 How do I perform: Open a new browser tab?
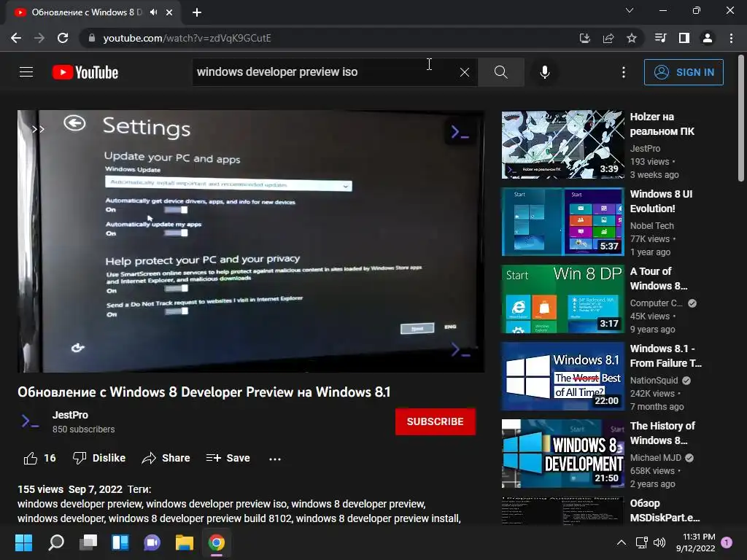coord(197,12)
